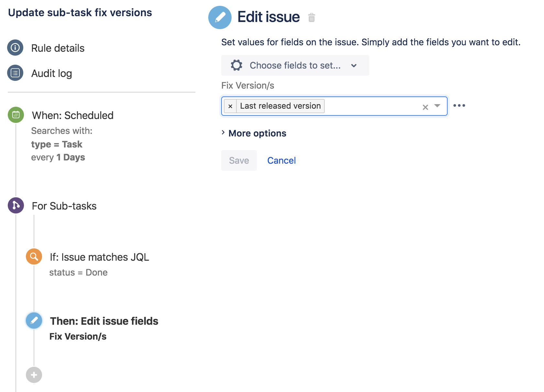This screenshot has width=544, height=392.
Task: Remove the Last released version tag
Action: pyautogui.click(x=230, y=106)
